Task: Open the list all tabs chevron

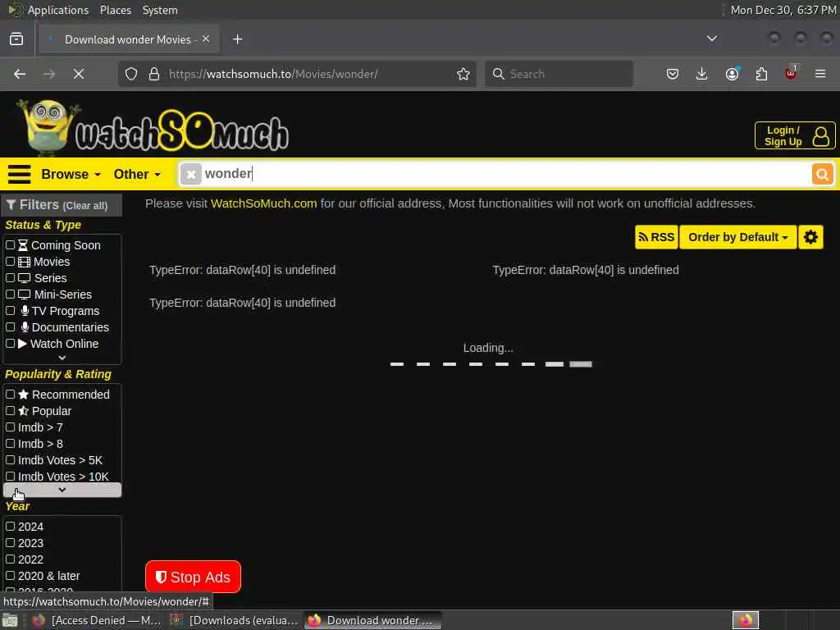Action: point(711,39)
